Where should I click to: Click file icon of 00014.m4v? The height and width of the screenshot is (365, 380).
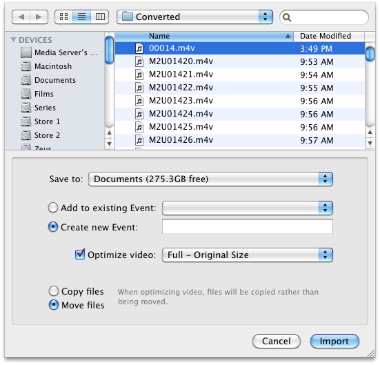click(139, 48)
